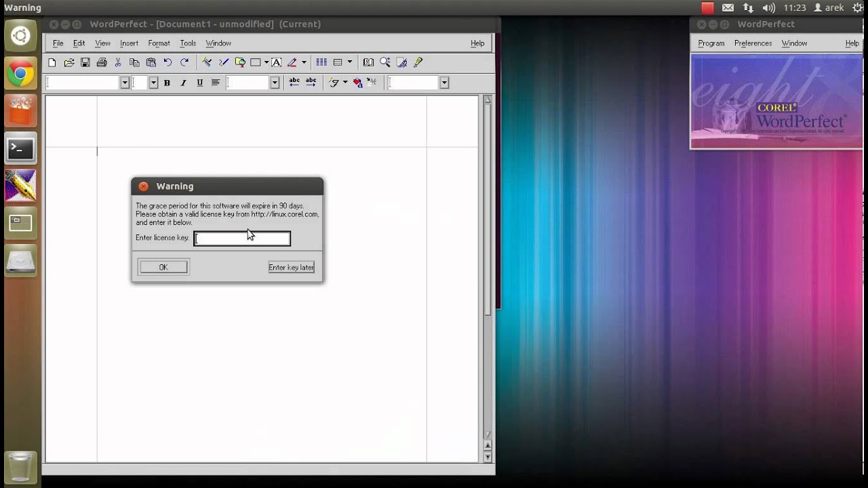Open Terminal from the Ubuntu launcher
Image resolution: width=868 pixels, height=488 pixels.
tap(20, 148)
